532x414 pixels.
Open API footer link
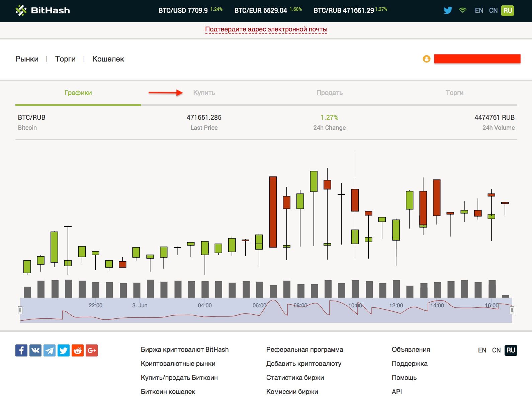[397, 392]
